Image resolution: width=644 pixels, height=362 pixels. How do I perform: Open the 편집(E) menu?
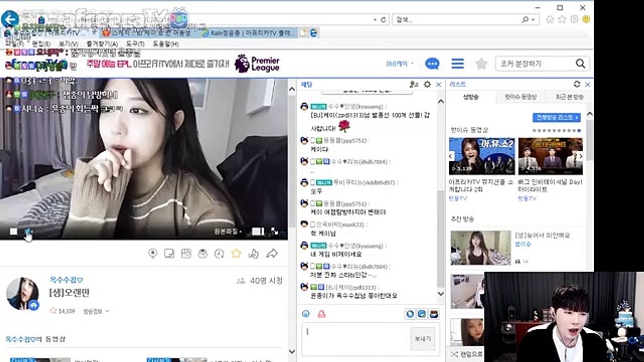pyautogui.click(x=41, y=44)
